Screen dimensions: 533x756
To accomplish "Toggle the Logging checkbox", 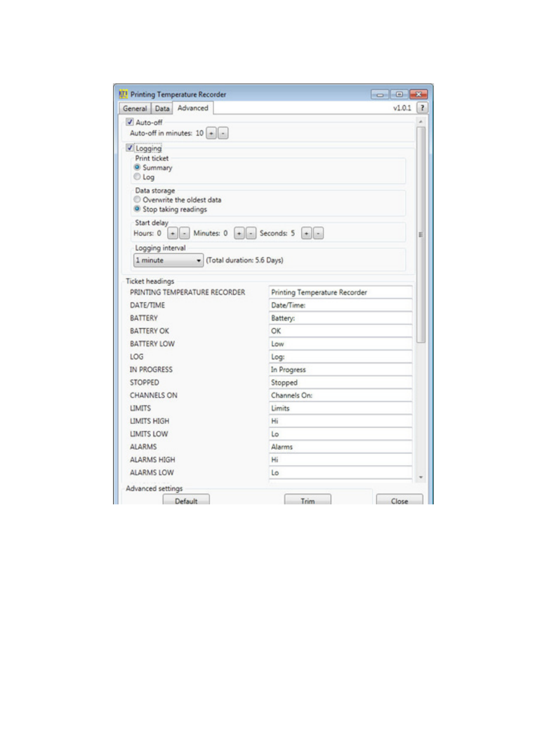I will pyautogui.click(x=130, y=148).
